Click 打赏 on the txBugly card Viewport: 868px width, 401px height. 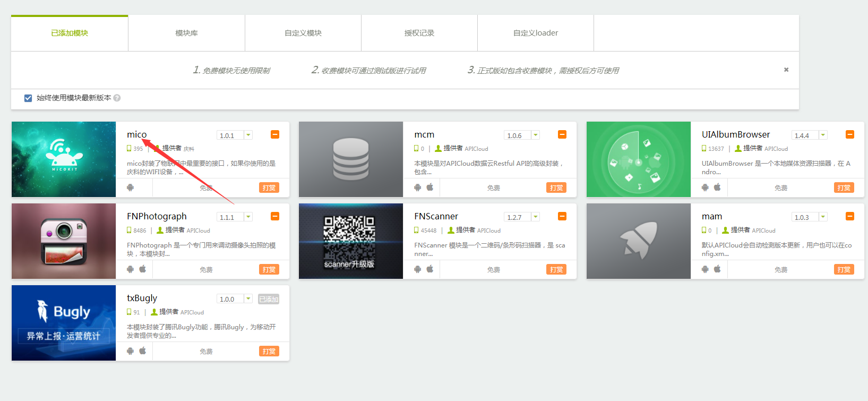point(269,351)
